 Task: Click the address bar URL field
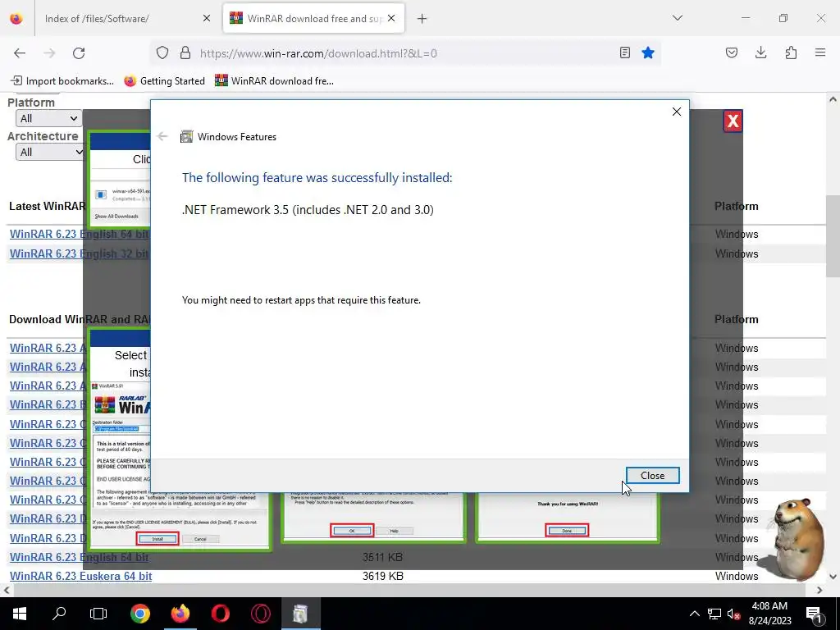pos(407,53)
